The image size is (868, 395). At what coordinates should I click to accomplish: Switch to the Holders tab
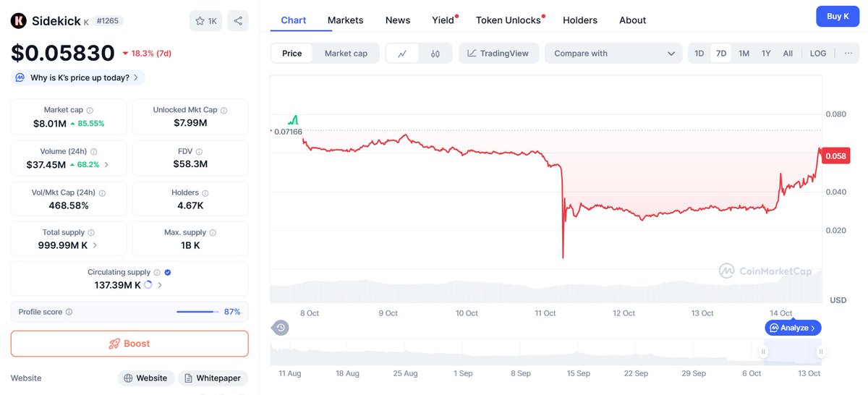click(x=580, y=20)
